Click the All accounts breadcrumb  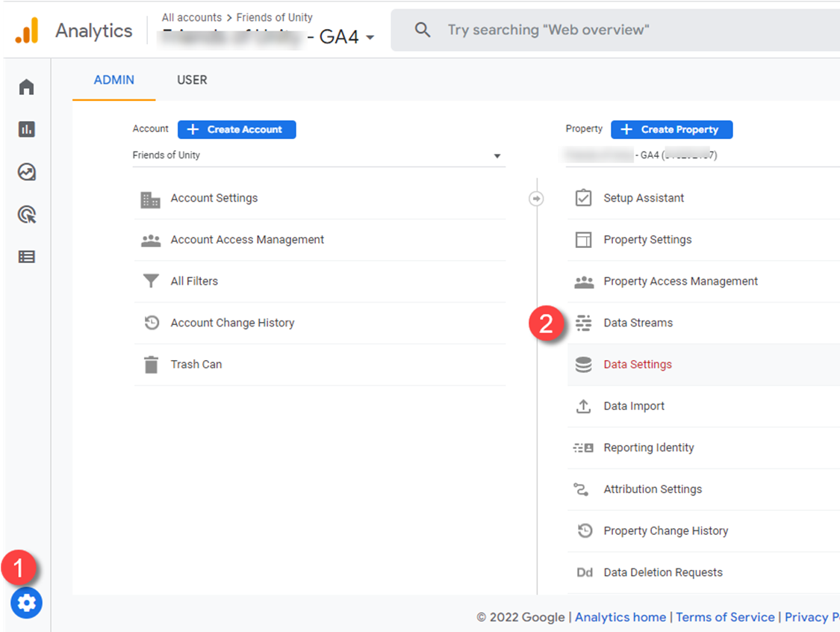pos(192,18)
